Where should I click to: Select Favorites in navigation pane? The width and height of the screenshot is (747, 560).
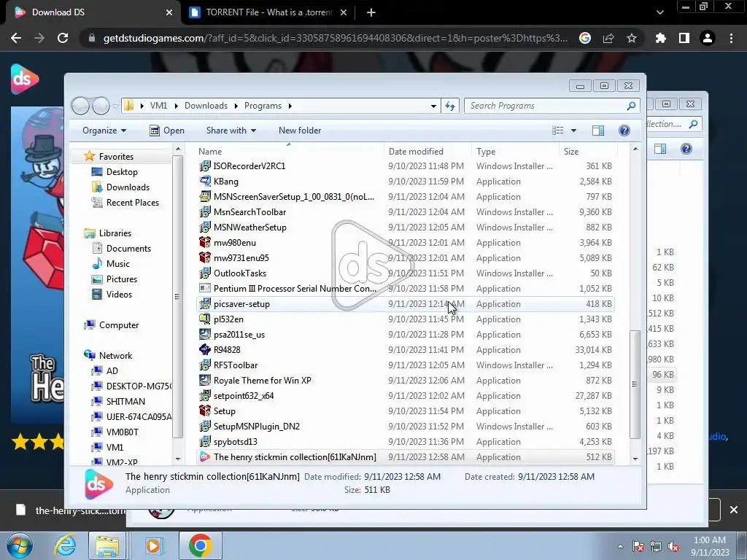(x=116, y=157)
